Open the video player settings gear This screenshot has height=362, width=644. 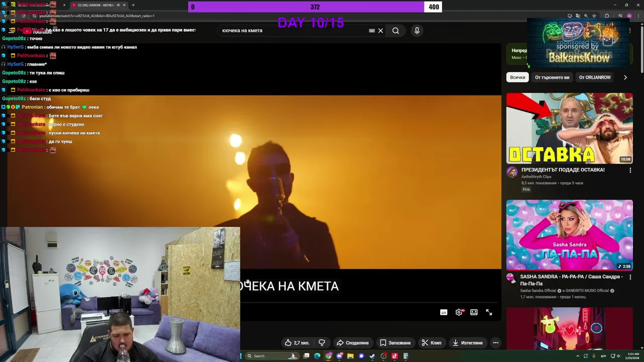[x=459, y=312]
